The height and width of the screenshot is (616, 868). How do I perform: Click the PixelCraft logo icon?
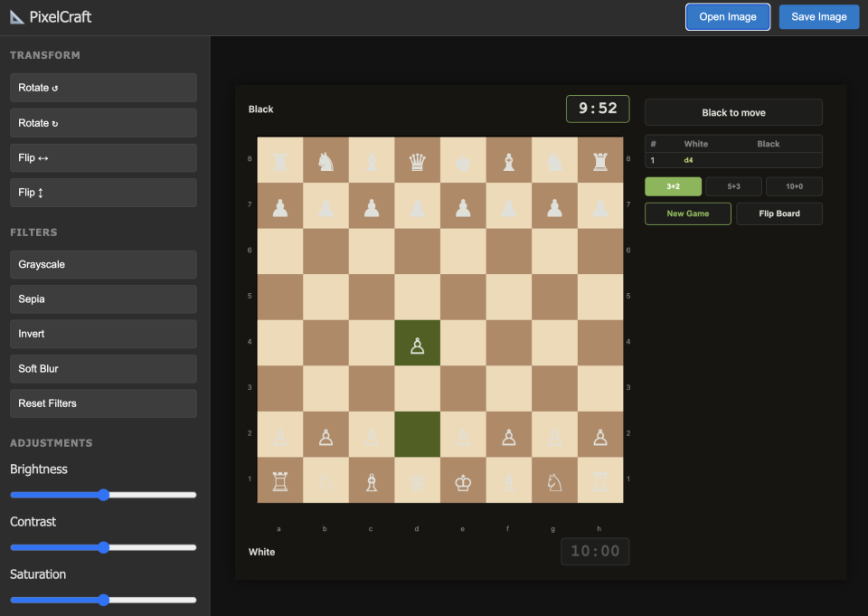[x=17, y=17]
